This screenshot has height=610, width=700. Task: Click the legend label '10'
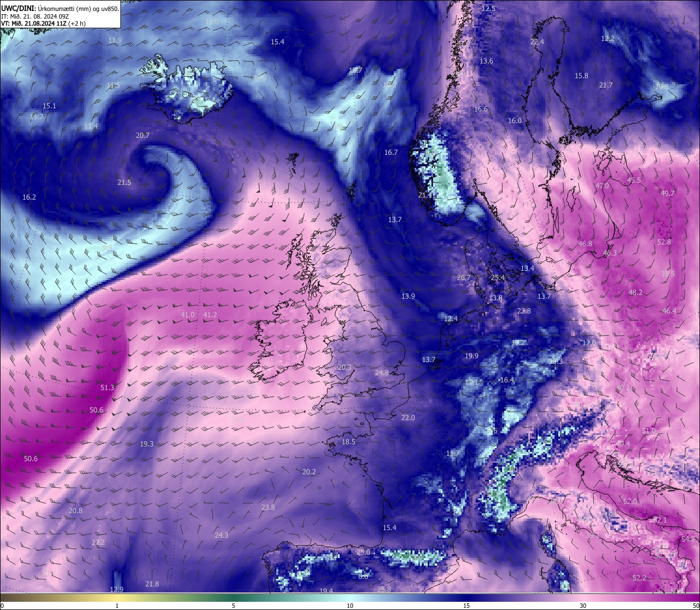coord(350,606)
